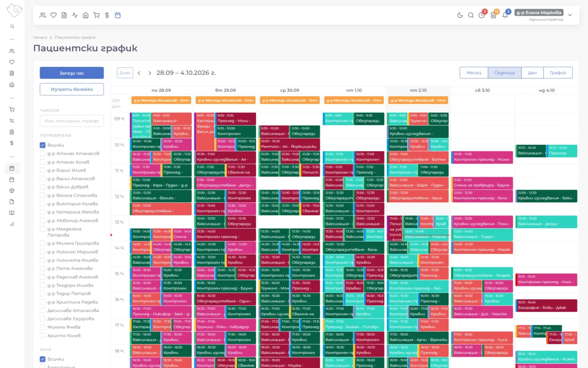Expand the д-р Елена Маркова profile dropdown arrow

coord(570,15)
